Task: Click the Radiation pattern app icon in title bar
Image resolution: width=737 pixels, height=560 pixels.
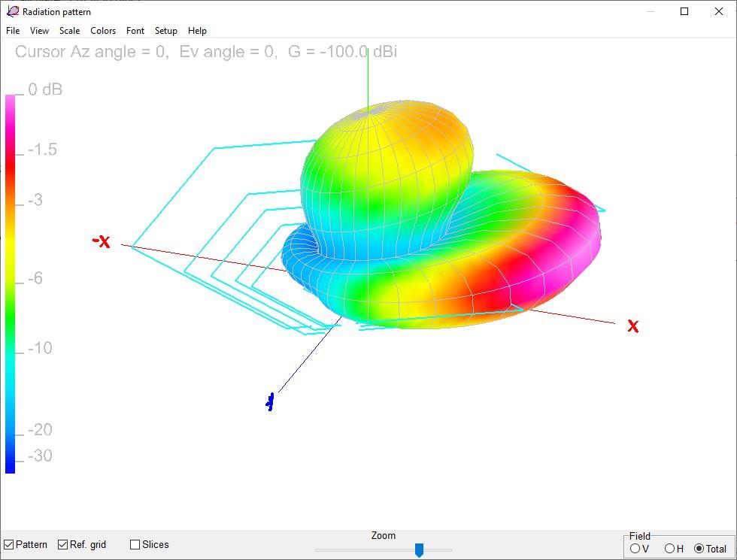Action: coord(13,11)
